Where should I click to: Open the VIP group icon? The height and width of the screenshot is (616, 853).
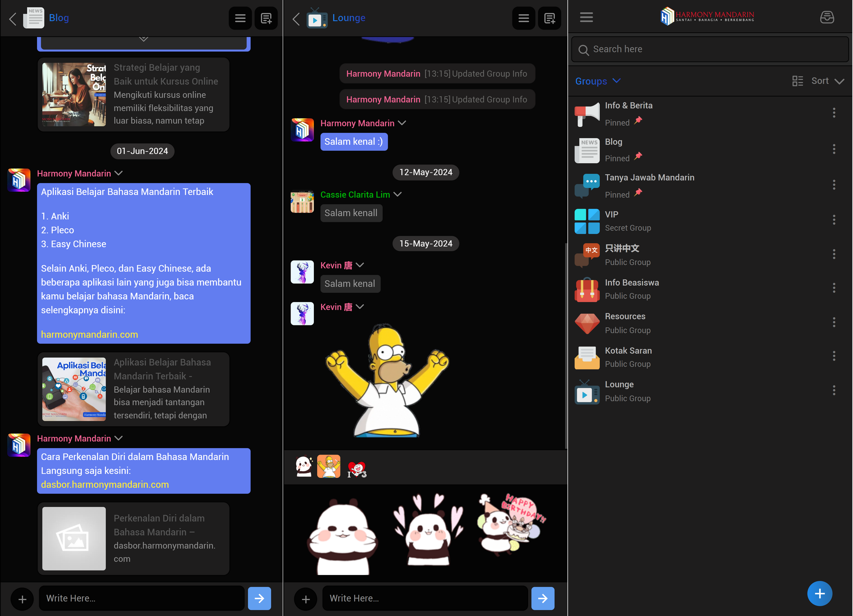pos(587,221)
